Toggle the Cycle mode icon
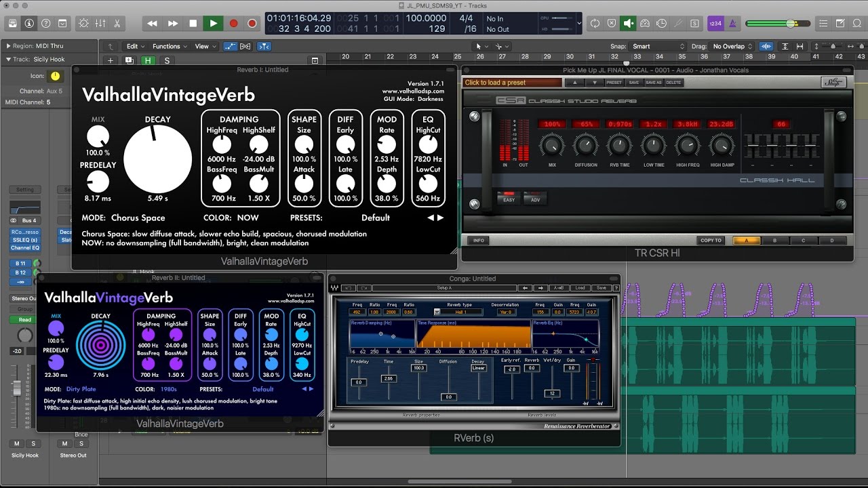The height and width of the screenshot is (488, 868). pyautogui.click(x=595, y=23)
